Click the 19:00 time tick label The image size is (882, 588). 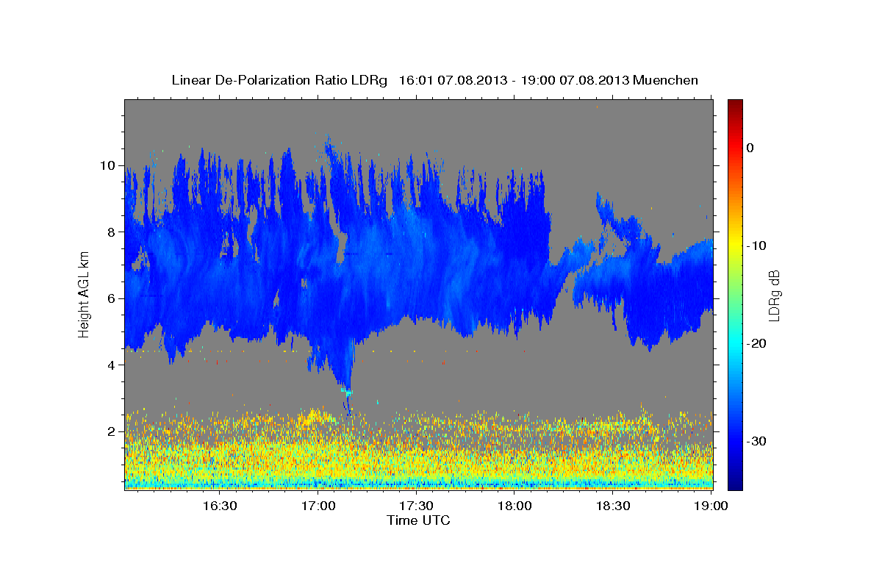pyautogui.click(x=711, y=506)
